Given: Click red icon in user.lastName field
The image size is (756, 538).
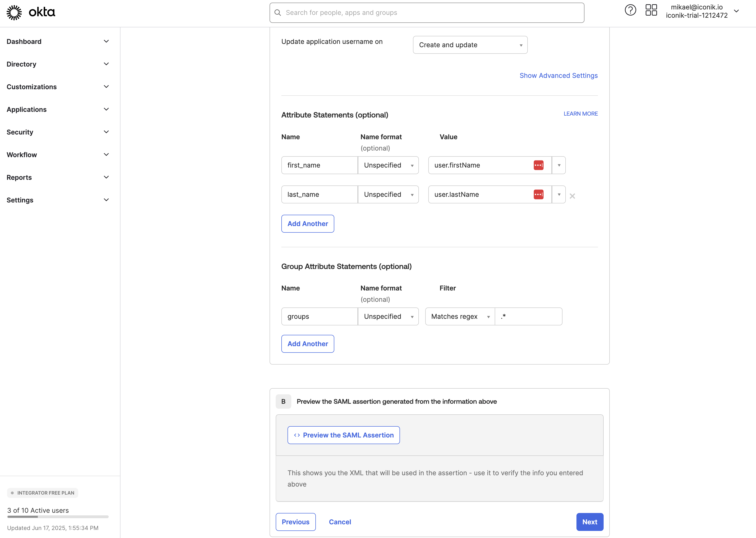Looking at the screenshot, I should (x=538, y=194).
